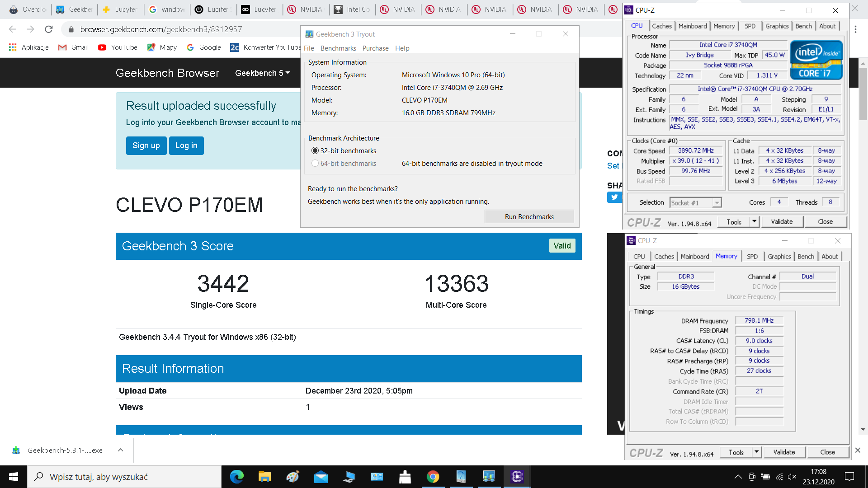Switch to CPU-Z app in taskbar
868x488 pixels.
tap(517, 477)
